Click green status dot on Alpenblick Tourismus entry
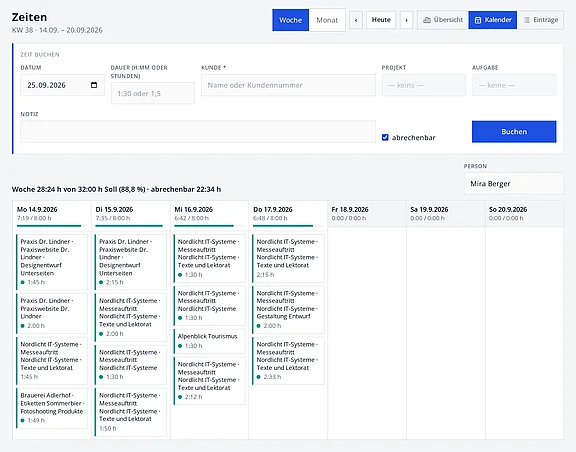Screen dimensions: 576x452 [180, 346]
